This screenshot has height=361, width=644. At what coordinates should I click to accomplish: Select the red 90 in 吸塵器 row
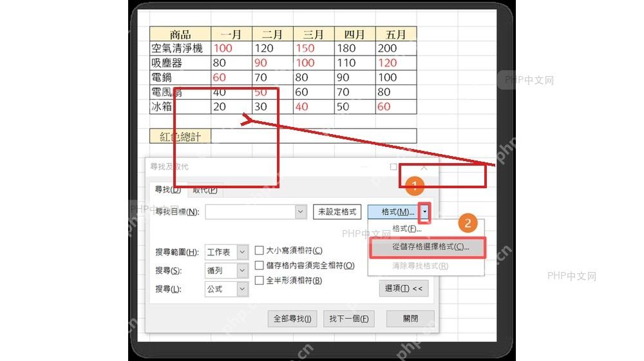(x=272, y=63)
